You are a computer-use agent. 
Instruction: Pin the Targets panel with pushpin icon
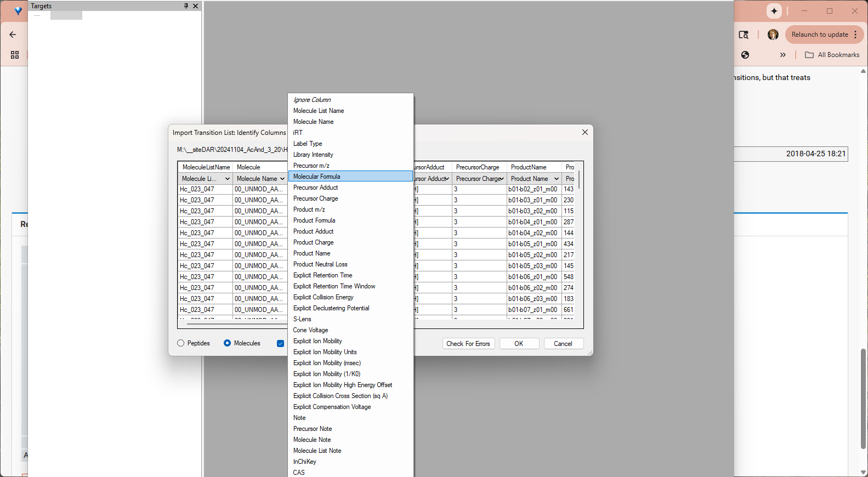(x=186, y=6)
